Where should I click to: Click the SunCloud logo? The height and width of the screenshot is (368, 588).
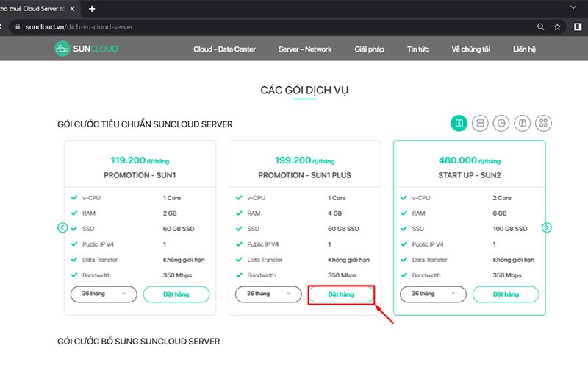pyautogui.click(x=86, y=49)
